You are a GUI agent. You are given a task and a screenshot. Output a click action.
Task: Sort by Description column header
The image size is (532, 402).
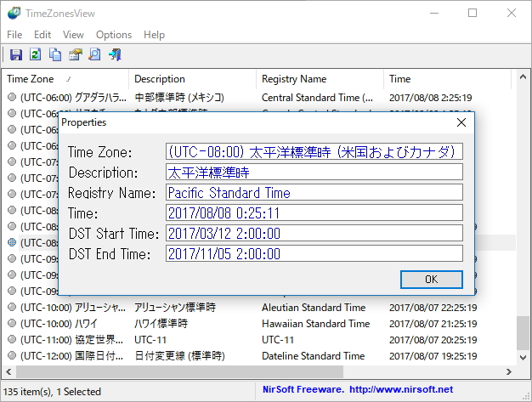(x=192, y=79)
